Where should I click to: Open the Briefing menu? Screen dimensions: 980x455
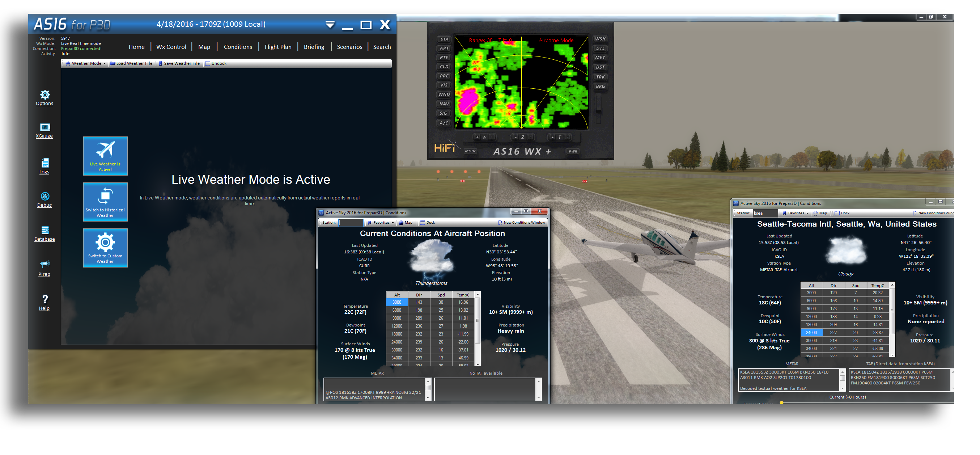[314, 47]
